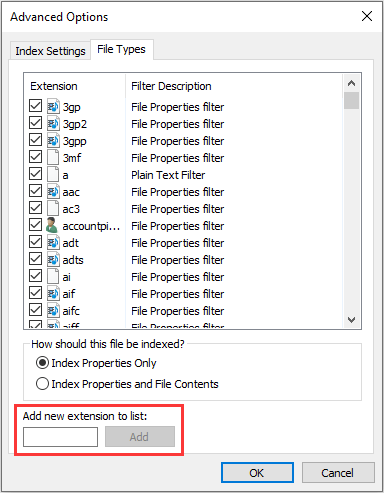Image resolution: width=384 pixels, height=493 pixels.
Task: Click the list scroll up arrow
Action: pyautogui.click(x=351, y=83)
